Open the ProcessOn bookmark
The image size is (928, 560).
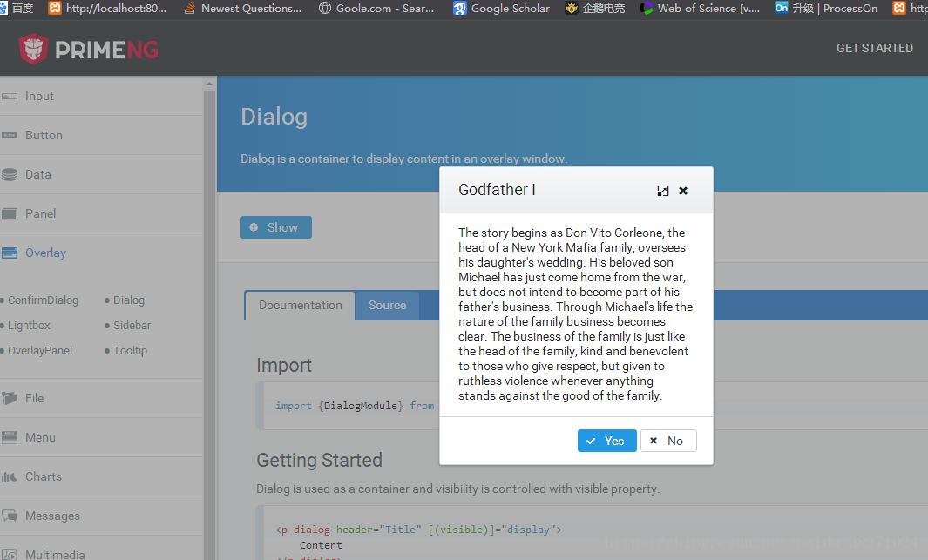826,9
